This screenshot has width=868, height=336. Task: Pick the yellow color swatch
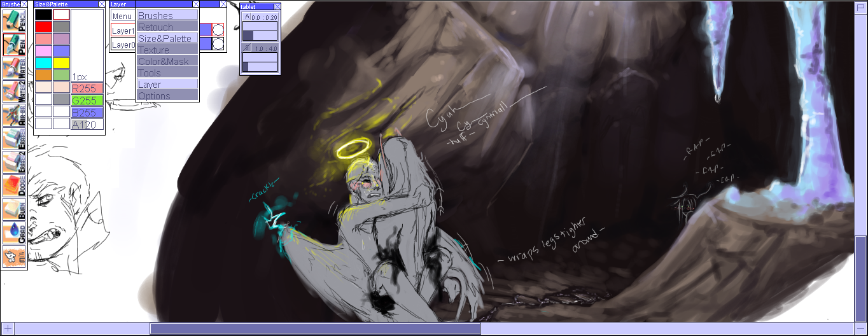point(61,62)
